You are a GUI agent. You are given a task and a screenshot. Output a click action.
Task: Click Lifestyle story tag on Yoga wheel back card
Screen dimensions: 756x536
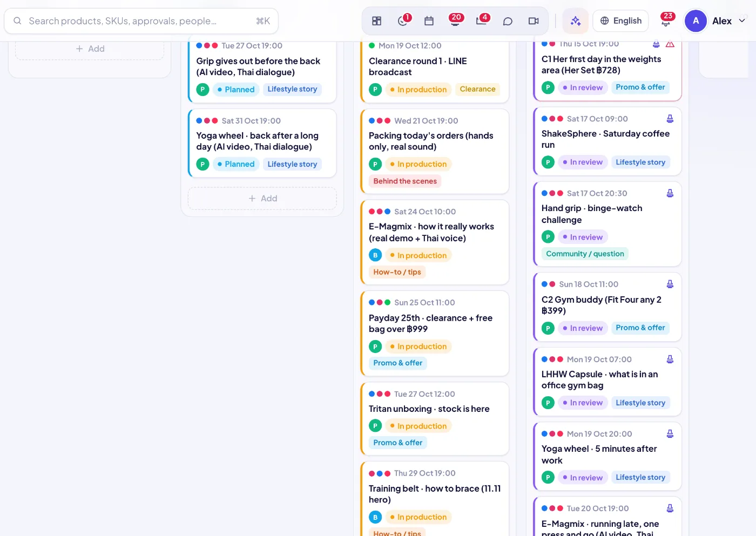292,164
